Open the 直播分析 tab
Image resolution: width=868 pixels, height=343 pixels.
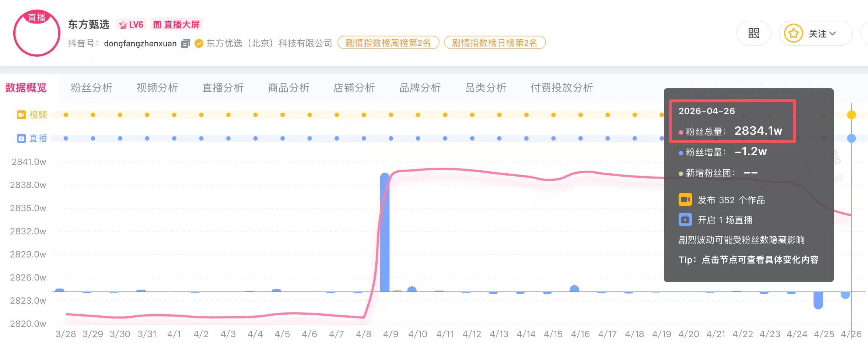click(223, 88)
